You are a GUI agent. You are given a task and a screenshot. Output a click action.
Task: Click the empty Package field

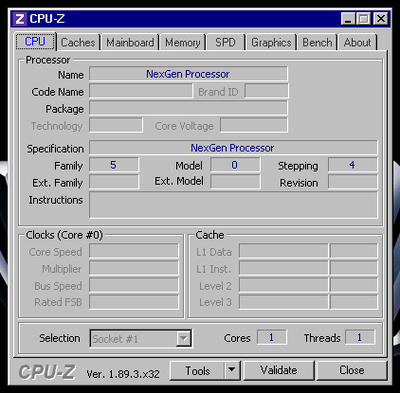click(188, 108)
